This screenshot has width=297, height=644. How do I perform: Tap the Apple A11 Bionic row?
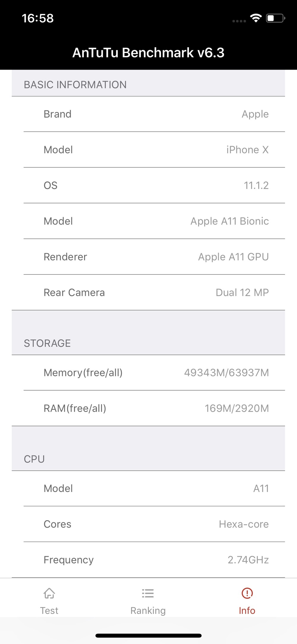click(x=154, y=221)
